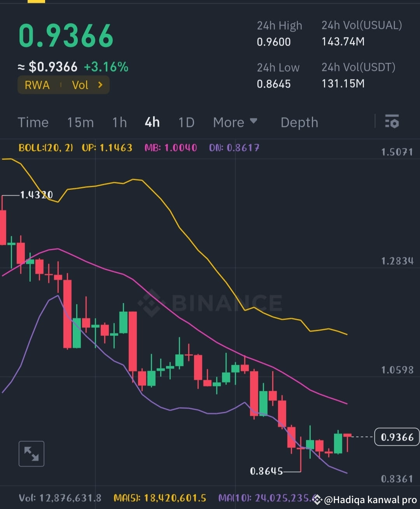Click the 0.8645 low price marker
Viewport: 420px width, 509px height.
point(267,470)
